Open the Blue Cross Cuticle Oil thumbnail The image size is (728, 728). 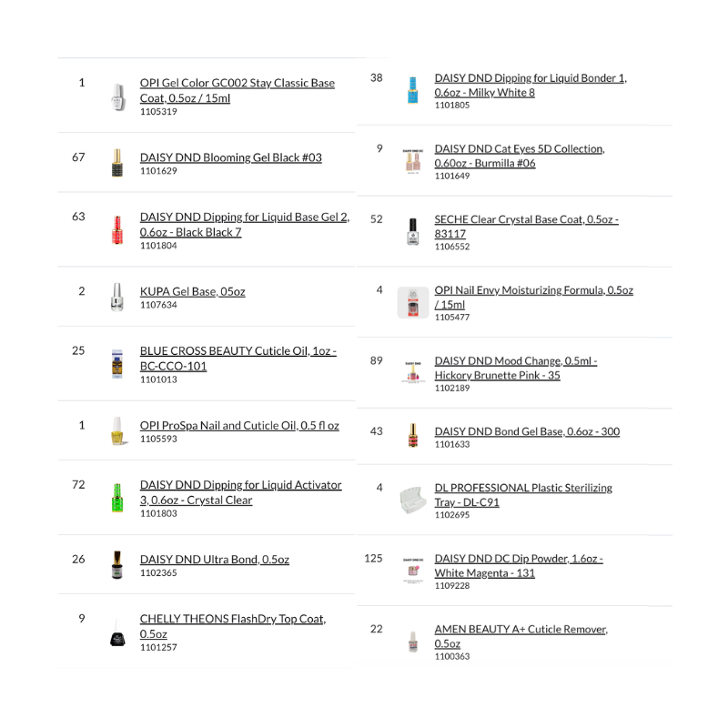tap(116, 364)
